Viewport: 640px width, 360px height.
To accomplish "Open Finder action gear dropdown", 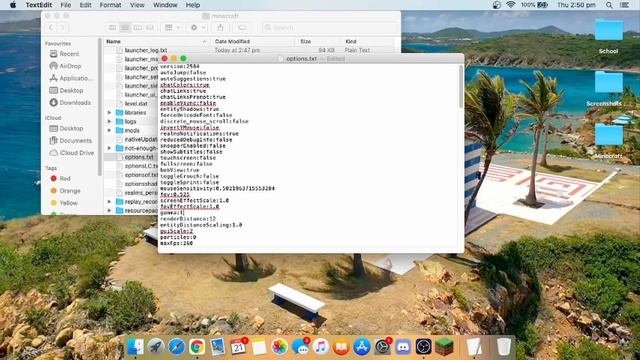I will (198, 27).
